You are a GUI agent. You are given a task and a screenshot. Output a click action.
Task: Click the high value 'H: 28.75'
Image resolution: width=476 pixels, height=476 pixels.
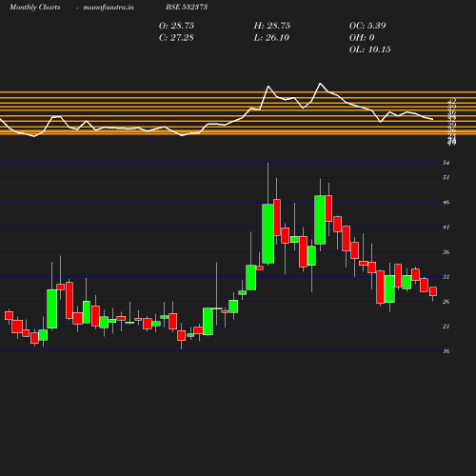[272, 26]
